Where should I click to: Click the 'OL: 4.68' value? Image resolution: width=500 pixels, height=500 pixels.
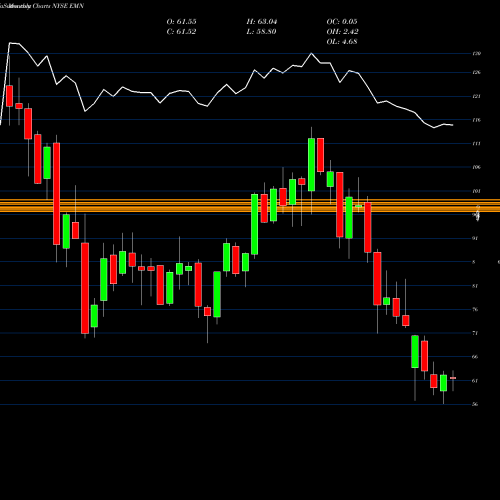coord(342,42)
